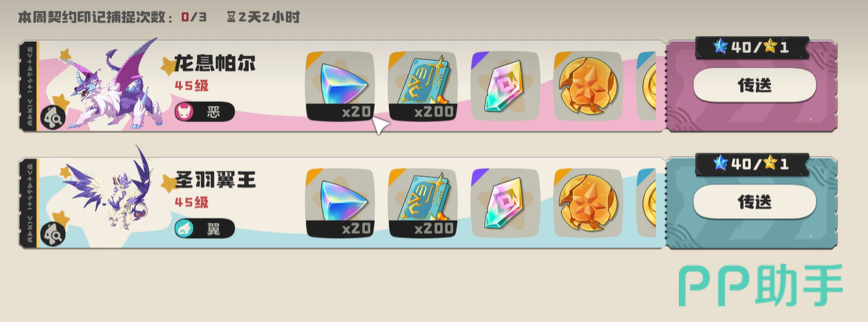Click the hourglass timer showing 2天2小时
Viewport: 868px width, 322px height.
coord(263,17)
